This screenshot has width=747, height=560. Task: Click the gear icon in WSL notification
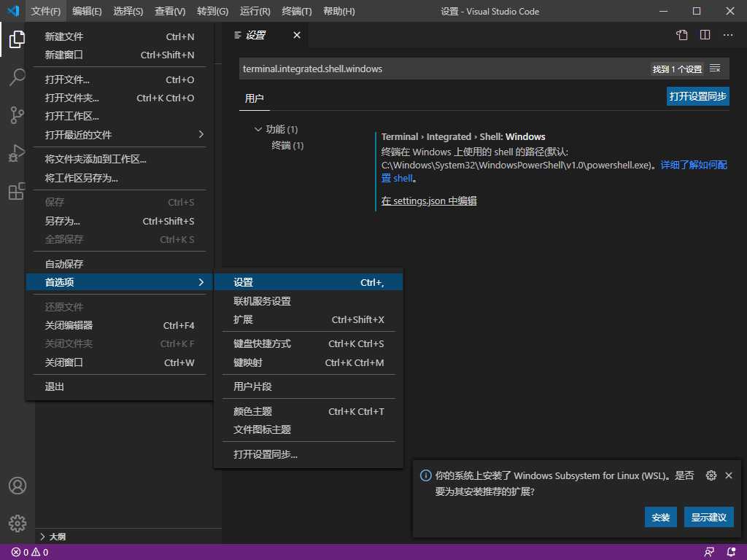tap(711, 475)
